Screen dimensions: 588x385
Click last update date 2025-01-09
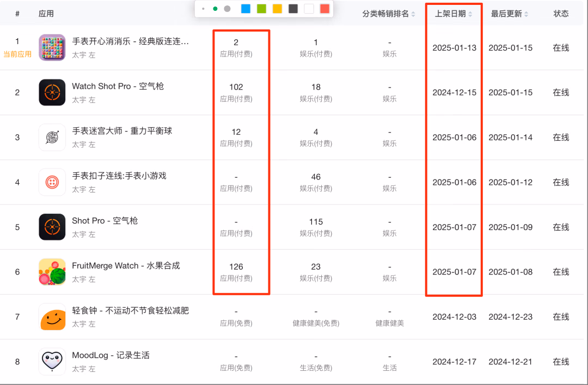[510, 227]
